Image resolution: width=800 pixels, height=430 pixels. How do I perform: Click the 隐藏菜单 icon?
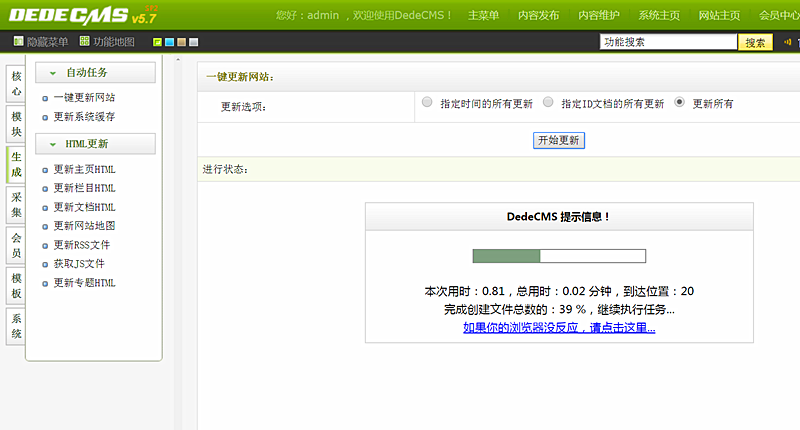point(18,41)
